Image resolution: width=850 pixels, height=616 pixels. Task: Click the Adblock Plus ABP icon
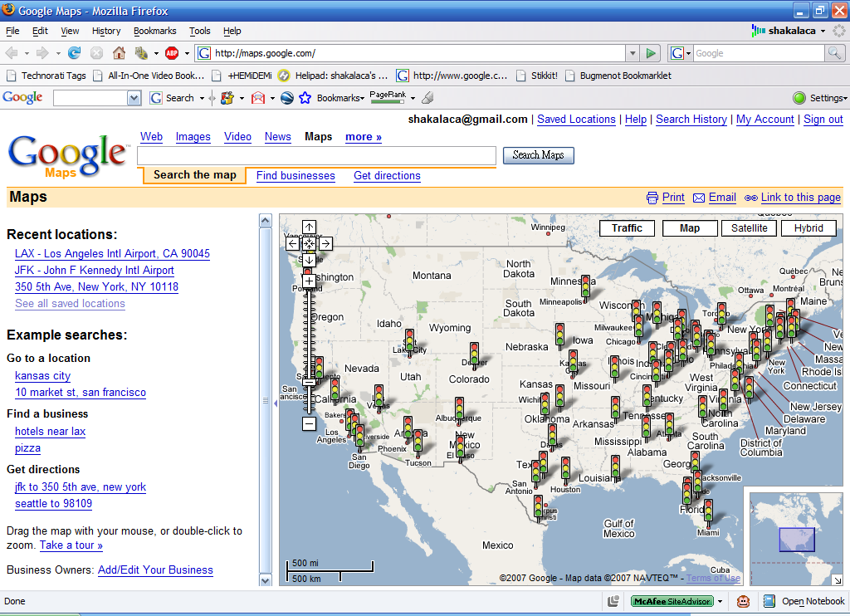coord(172,53)
